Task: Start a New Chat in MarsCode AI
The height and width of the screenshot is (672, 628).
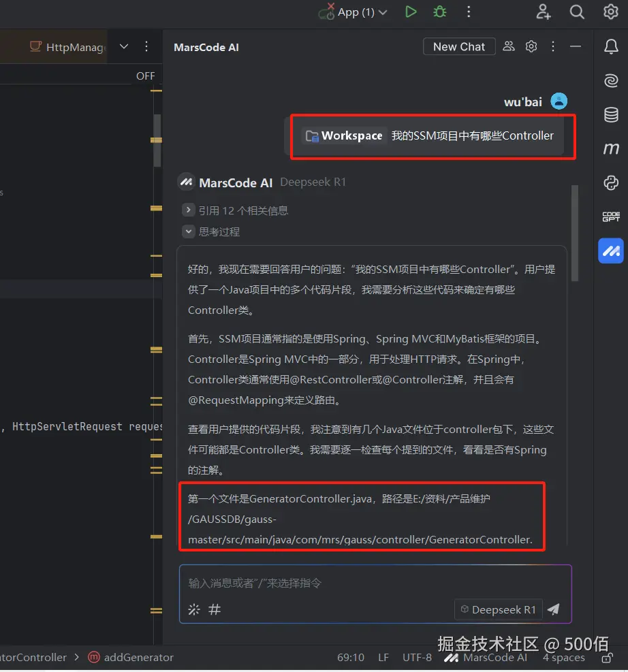Action: click(458, 46)
